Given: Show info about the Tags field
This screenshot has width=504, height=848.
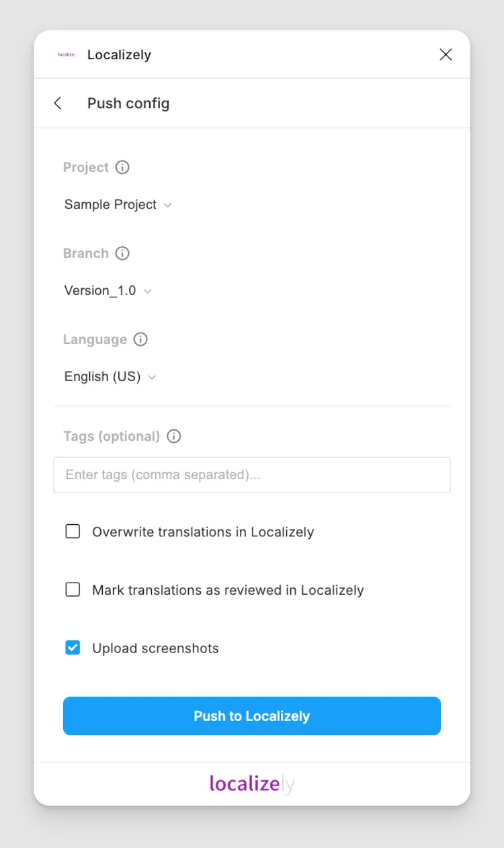Looking at the screenshot, I should point(174,436).
